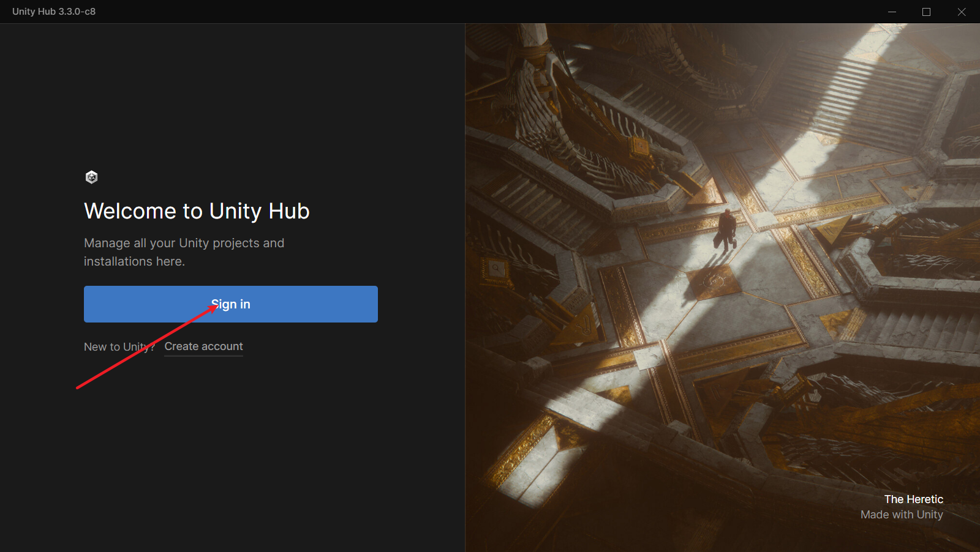Minimize the Unity Hub window
The width and height of the screenshot is (980, 552).
[892, 12]
